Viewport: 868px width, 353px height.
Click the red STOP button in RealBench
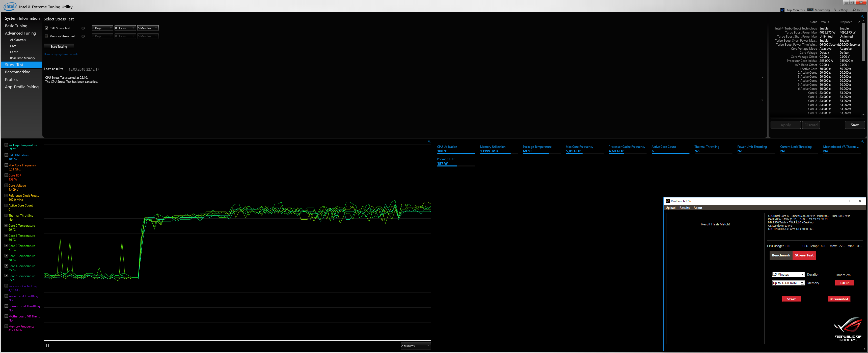pyautogui.click(x=844, y=283)
